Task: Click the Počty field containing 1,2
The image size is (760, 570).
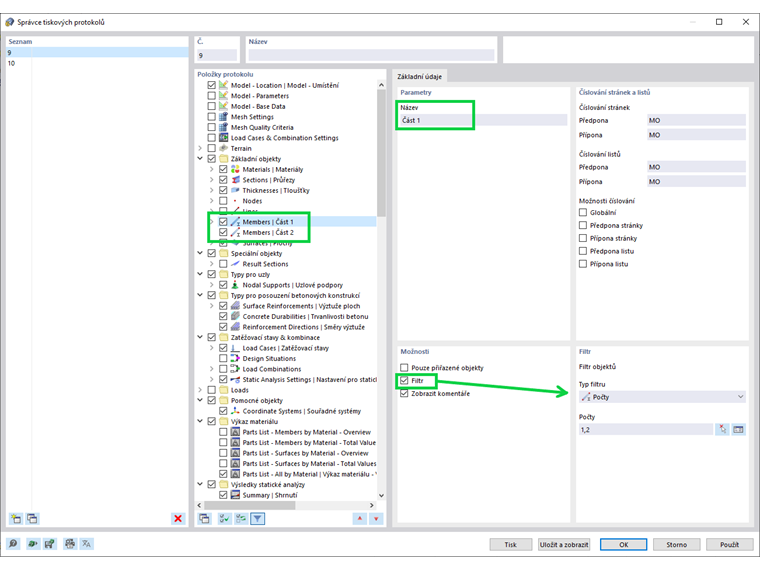Action: [646, 429]
